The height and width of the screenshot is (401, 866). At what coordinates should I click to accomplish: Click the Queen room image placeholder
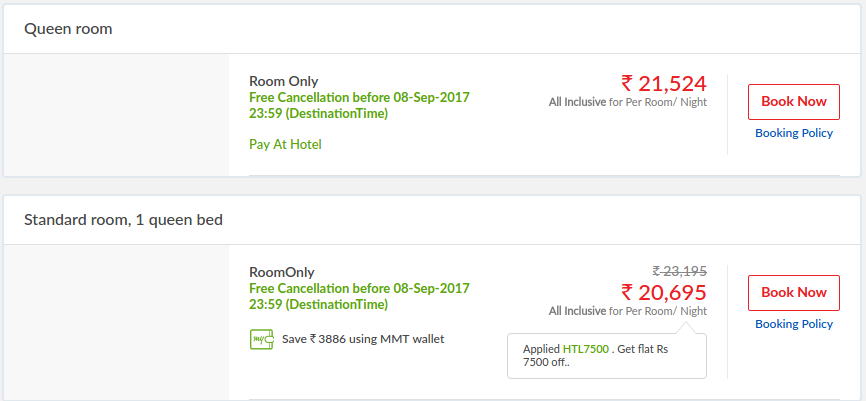click(117, 115)
